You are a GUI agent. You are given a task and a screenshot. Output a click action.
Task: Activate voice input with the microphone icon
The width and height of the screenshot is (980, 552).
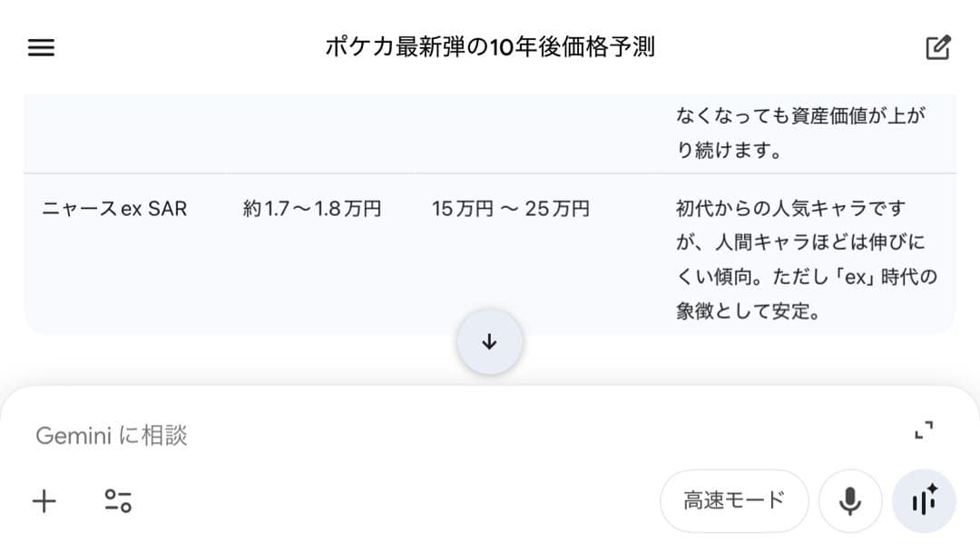point(849,500)
